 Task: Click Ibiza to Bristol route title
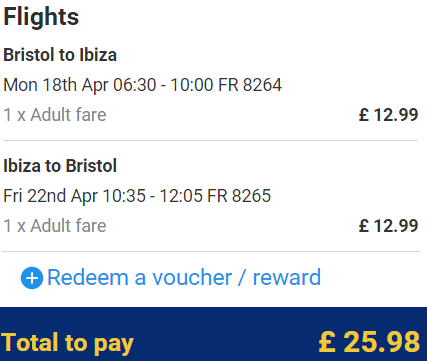(60, 166)
